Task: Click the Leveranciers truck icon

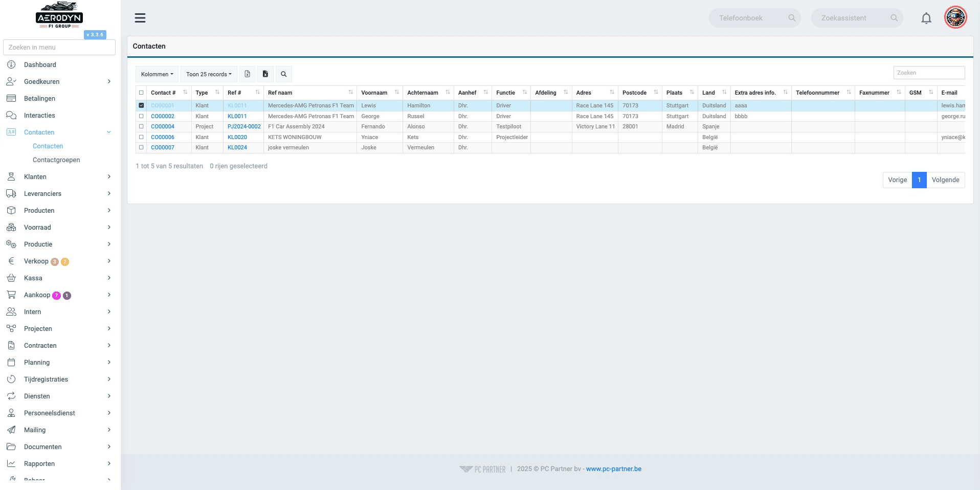Action: click(11, 193)
